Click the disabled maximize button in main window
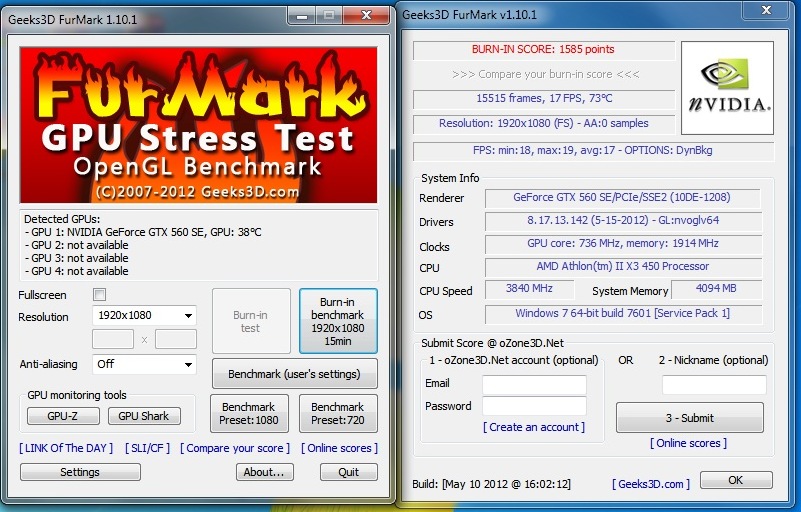 (329, 16)
